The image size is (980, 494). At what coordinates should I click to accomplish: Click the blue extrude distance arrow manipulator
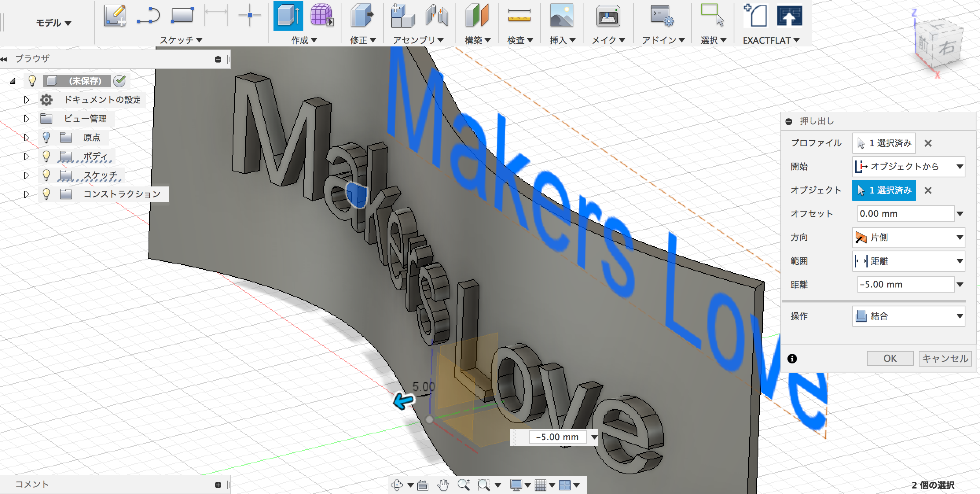[403, 401]
